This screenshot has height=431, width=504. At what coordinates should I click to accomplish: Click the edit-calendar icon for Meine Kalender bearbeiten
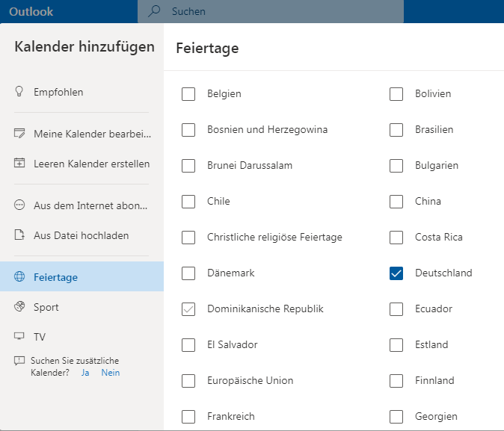coord(19,133)
